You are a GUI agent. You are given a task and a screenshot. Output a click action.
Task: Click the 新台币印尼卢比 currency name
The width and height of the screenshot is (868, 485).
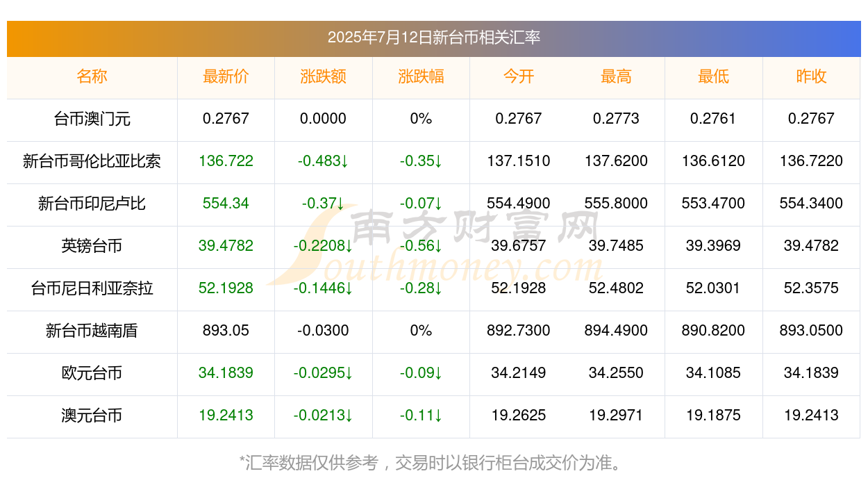(x=92, y=204)
